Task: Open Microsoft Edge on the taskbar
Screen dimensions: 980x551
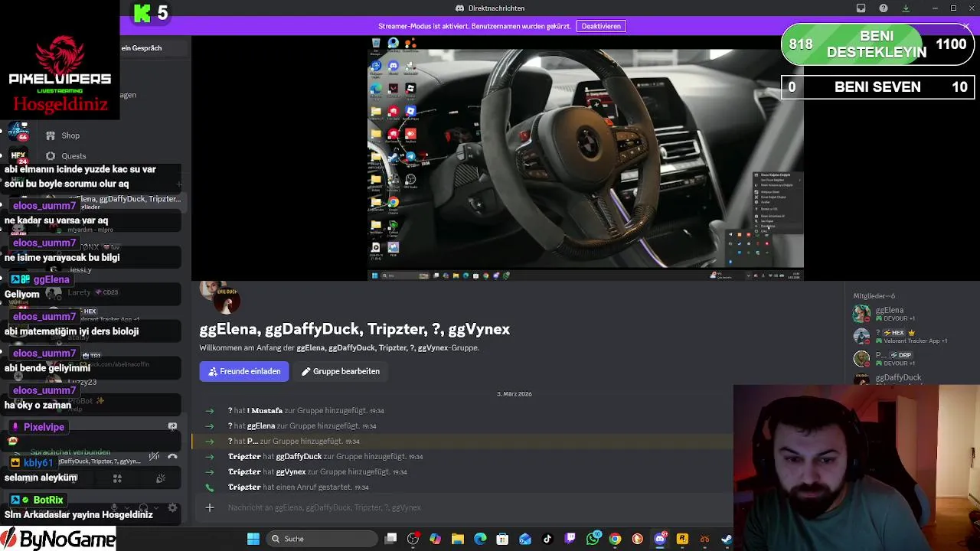Action: click(480, 539)
